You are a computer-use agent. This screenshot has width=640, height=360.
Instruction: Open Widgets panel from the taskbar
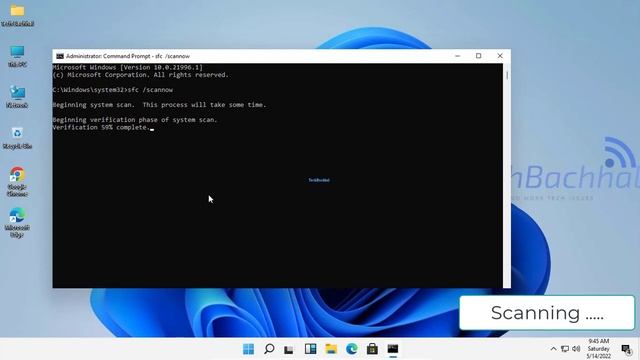(x=310, y=349)
